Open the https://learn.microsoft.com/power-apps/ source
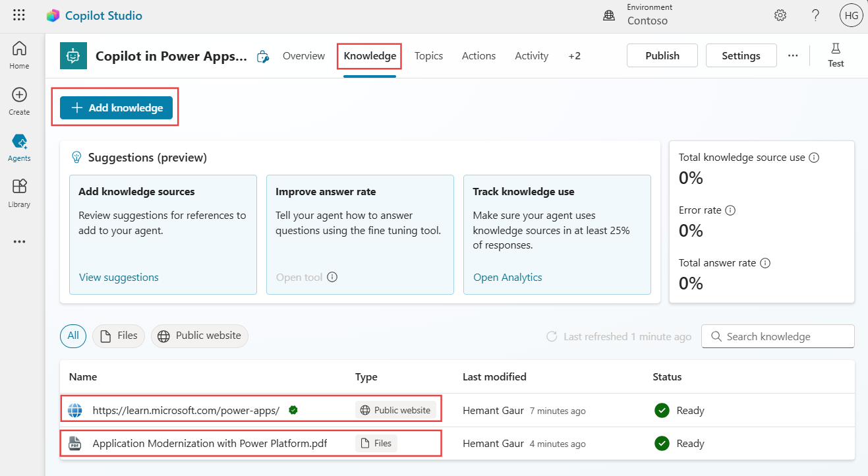 pyautogui.click(x=186, y=410)
